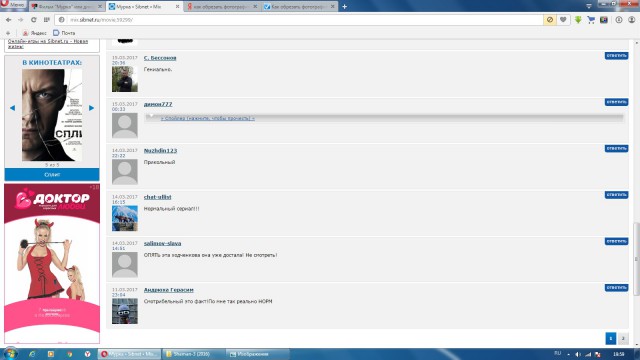Screen dimensions: 640x360
Task: Reply to salimov-slava's comment
Action: [616, 241]
